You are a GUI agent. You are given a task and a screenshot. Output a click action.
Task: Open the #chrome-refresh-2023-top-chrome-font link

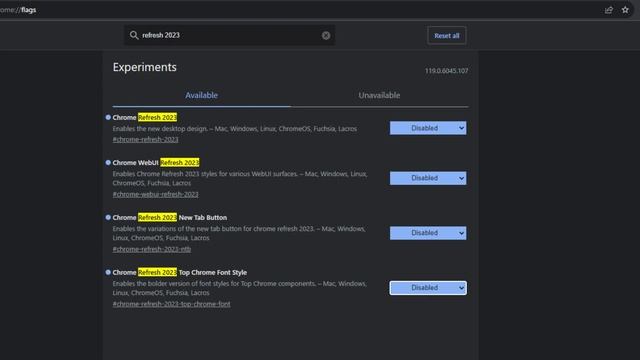(171, 304)
